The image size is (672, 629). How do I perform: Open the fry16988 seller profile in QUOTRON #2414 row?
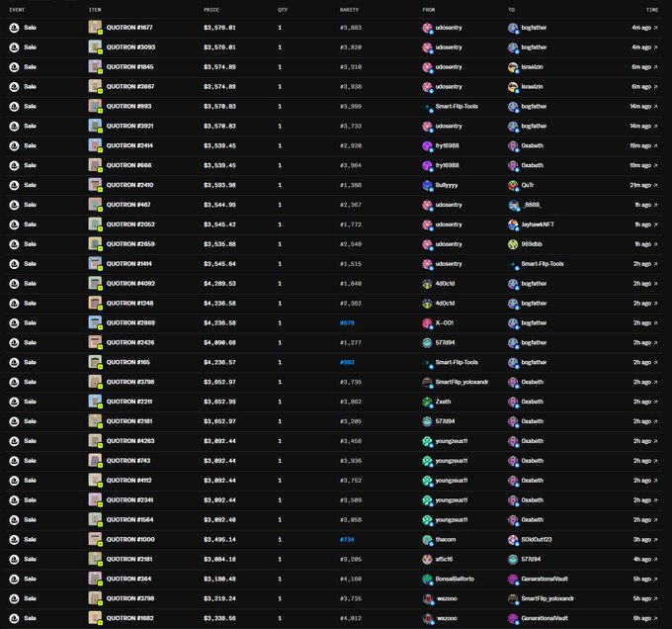click(x=447, y=145)
